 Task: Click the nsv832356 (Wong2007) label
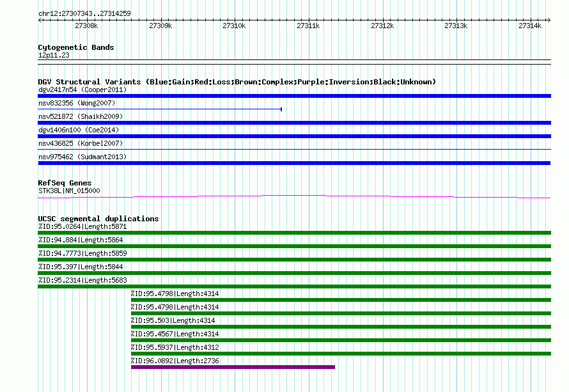(77, 103)
